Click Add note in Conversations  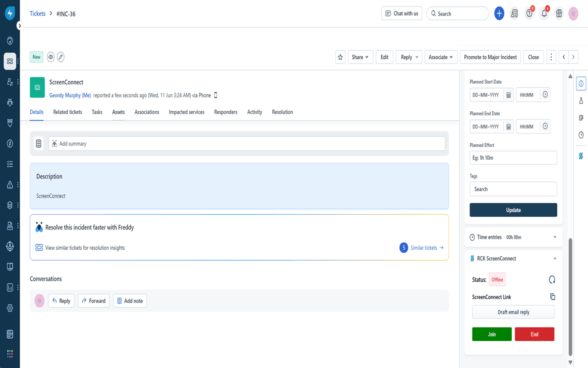point(130,301)
